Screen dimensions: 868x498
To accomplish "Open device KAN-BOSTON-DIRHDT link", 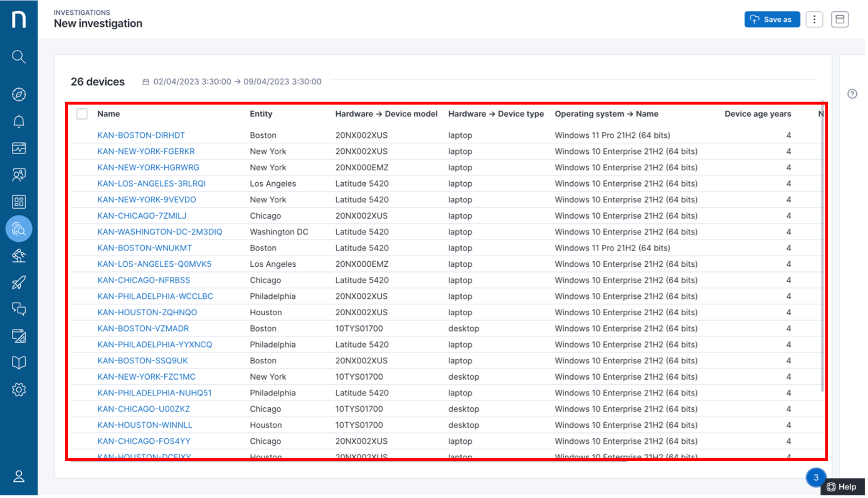I will coord(141,135).
